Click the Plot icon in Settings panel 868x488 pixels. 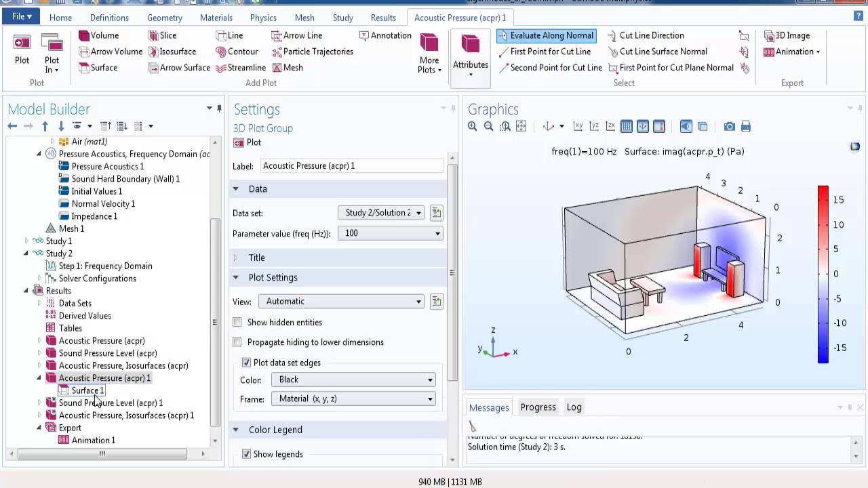pos(247,142)
